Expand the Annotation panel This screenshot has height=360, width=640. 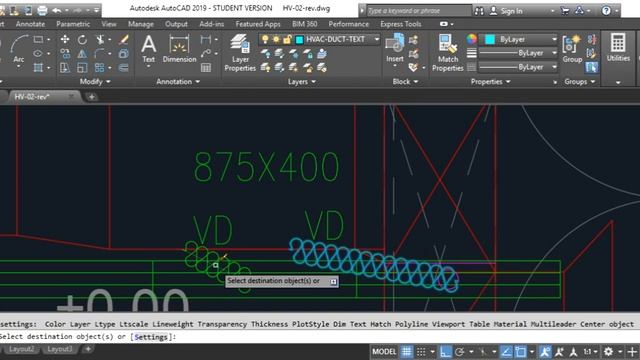[x=178, y=82]
